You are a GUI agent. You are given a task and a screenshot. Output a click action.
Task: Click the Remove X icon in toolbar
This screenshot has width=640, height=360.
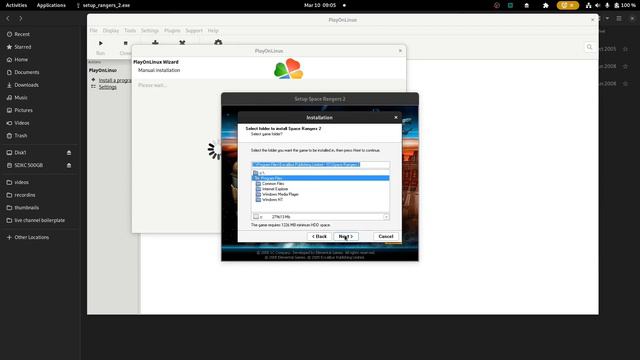tap(182, 42)
